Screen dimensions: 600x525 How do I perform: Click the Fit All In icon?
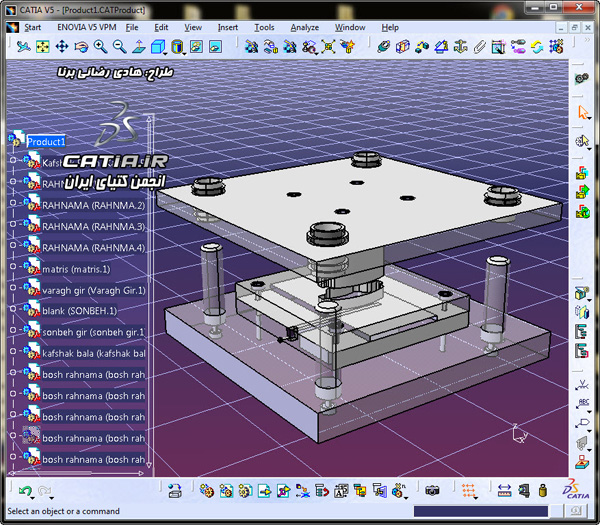[x=42, y=47]
